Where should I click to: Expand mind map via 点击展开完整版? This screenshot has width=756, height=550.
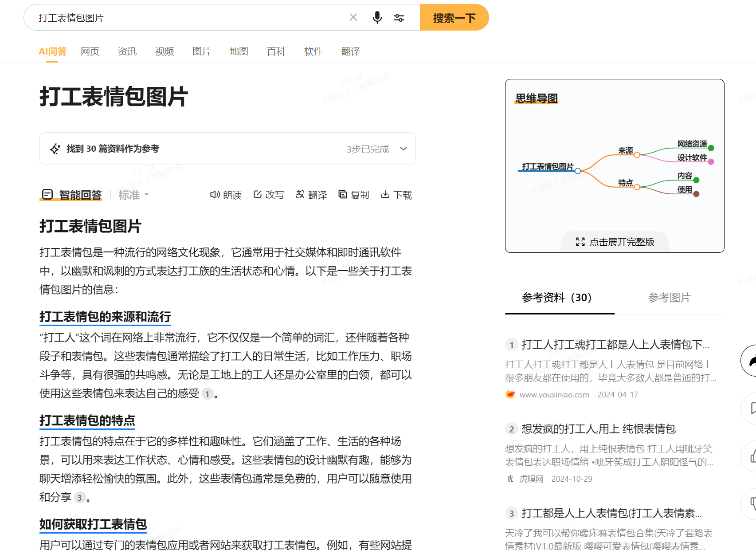615,242
